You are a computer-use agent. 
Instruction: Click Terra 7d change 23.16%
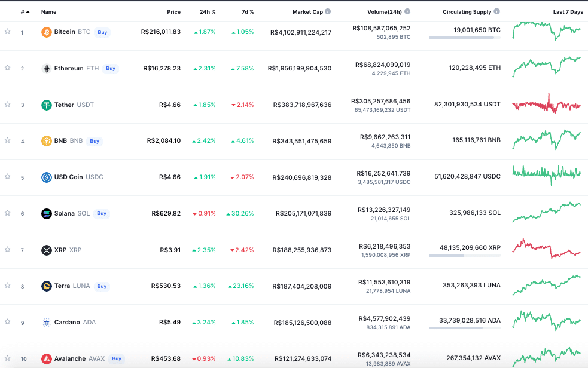pyautogui.click(x=240, y=286)
